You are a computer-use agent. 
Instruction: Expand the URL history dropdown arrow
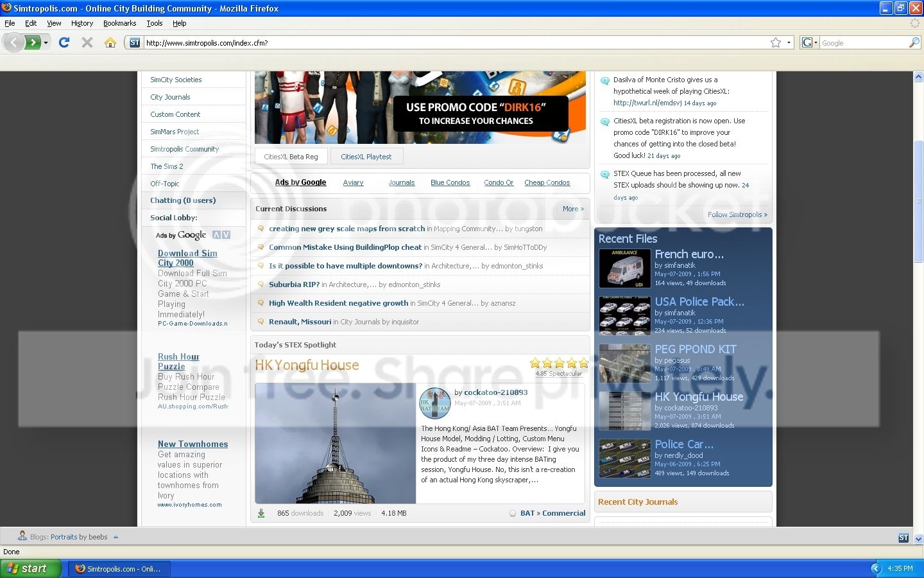789,42
